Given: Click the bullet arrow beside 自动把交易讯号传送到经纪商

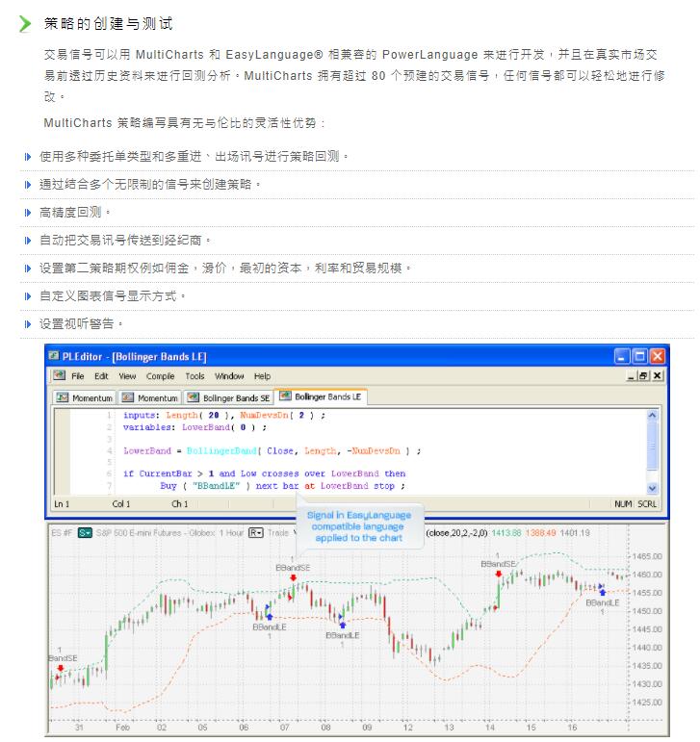Looking at the screenshot, I should point(28,241).
